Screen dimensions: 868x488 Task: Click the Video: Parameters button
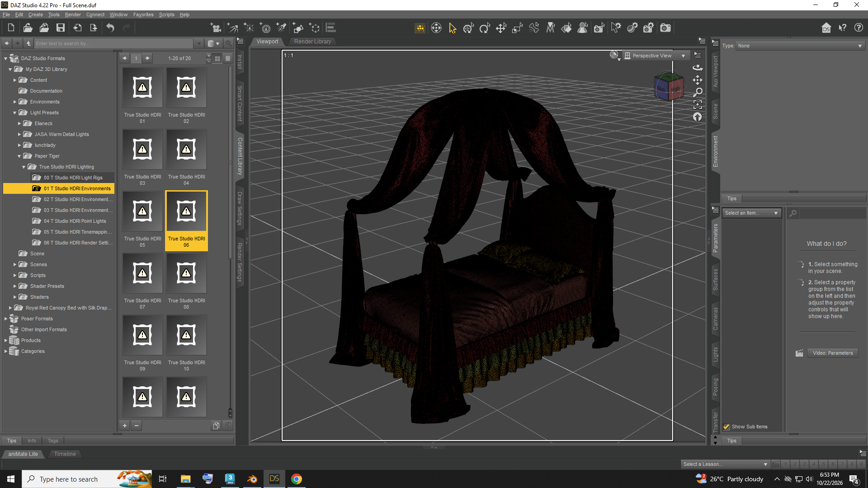click(833, 353)
